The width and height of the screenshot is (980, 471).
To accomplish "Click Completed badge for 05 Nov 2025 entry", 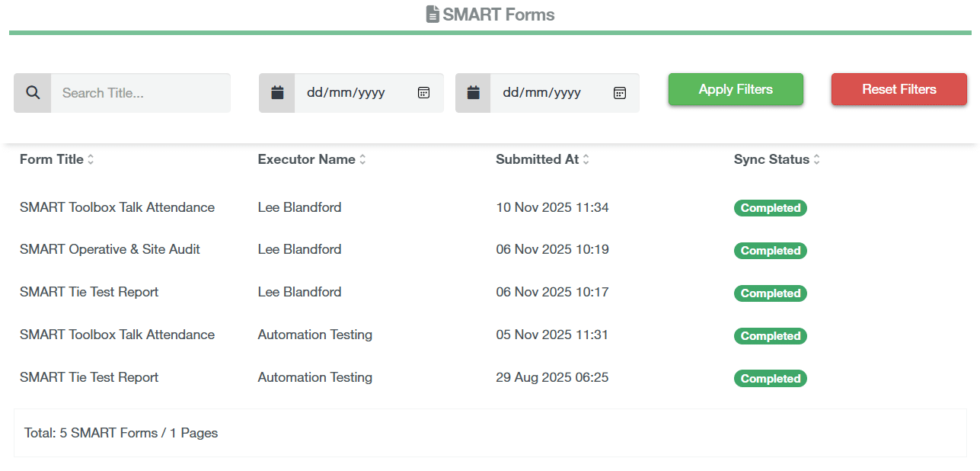I will (x=770, y=336).
